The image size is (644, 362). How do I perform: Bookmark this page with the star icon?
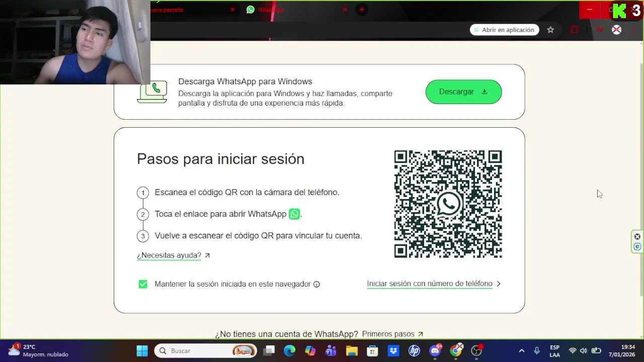tap(550, 30)
